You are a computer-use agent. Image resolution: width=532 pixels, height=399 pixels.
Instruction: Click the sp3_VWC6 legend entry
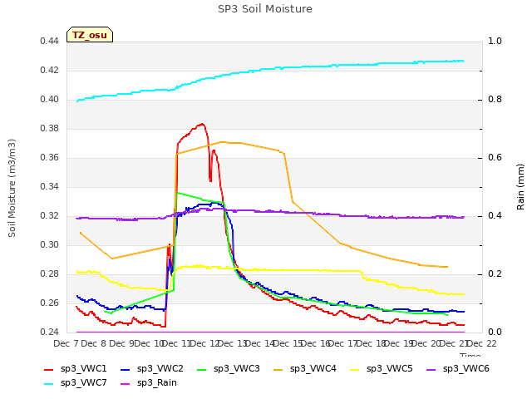point(458,369)
